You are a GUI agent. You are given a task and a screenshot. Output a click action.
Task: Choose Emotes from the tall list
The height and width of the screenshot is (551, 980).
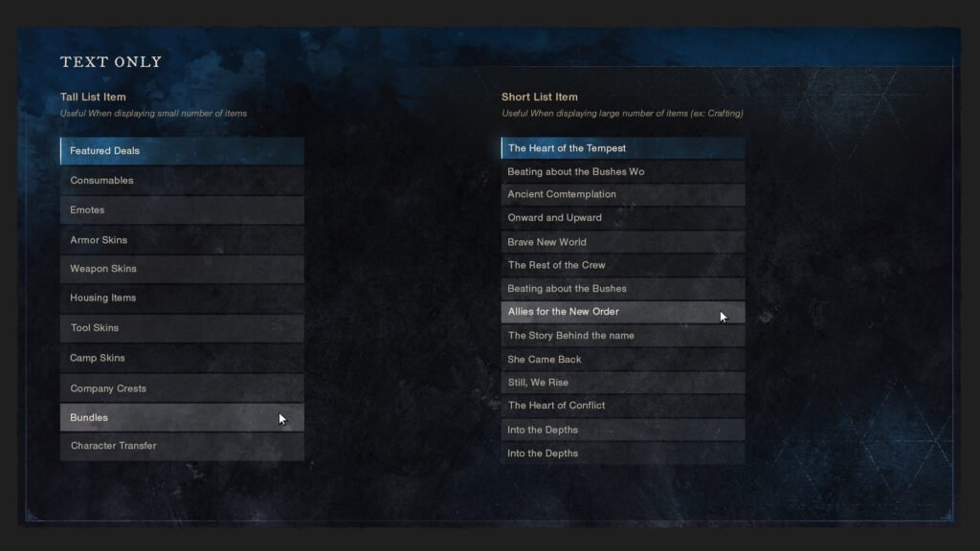tap(182, 210)
